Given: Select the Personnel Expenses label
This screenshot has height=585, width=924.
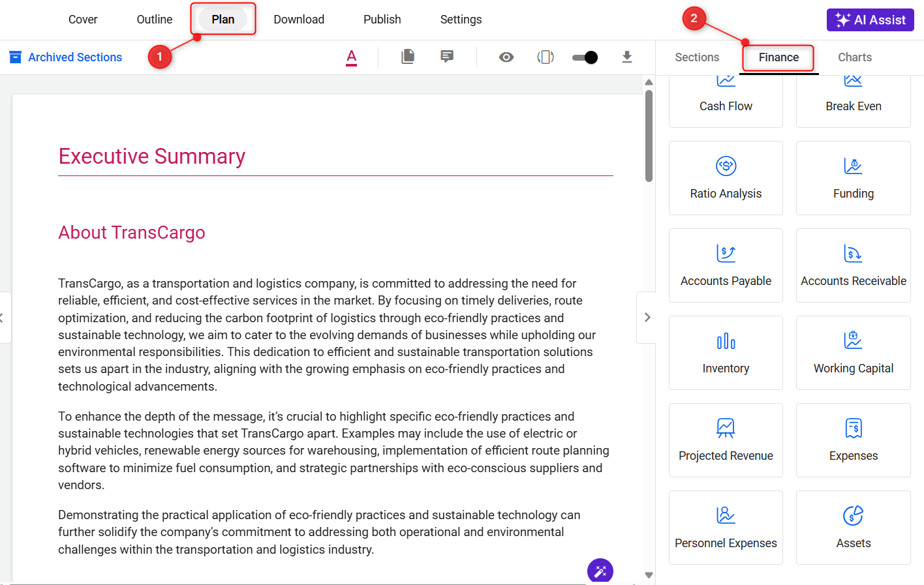Looking at the screenshot, I should click(726, 543).
